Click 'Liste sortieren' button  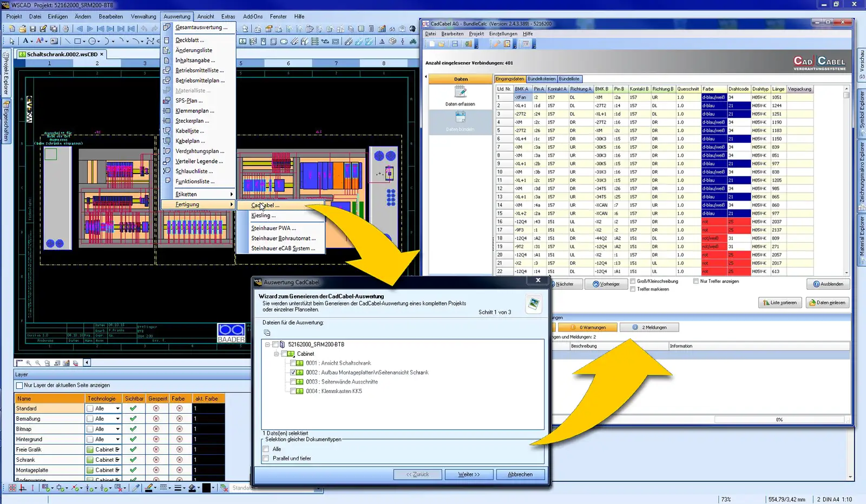pyautogui.click(x=780, y=303)
